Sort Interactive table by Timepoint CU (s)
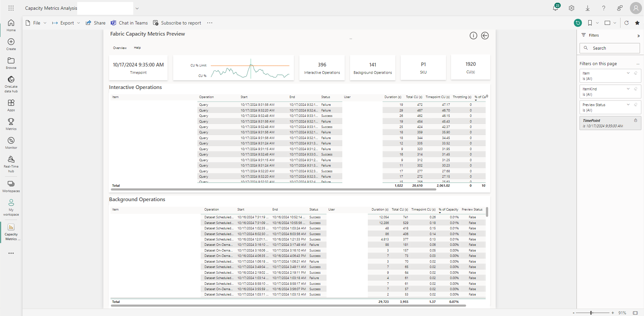644x316 pixels. (x=438, y=97)
